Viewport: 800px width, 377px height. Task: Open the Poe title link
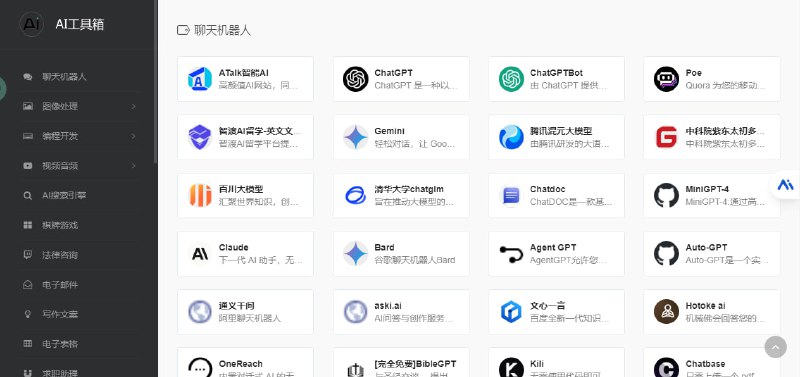click(x=693, y=73)
